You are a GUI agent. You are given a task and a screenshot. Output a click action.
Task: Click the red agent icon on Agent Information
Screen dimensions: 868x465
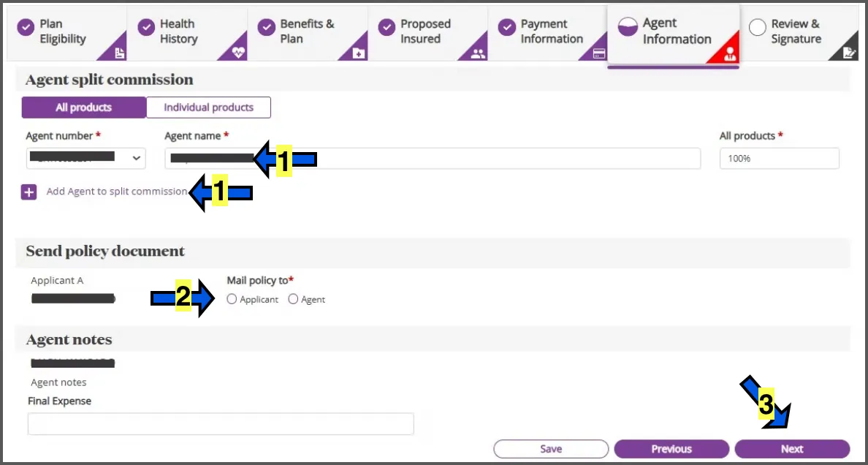click(729, 54)
